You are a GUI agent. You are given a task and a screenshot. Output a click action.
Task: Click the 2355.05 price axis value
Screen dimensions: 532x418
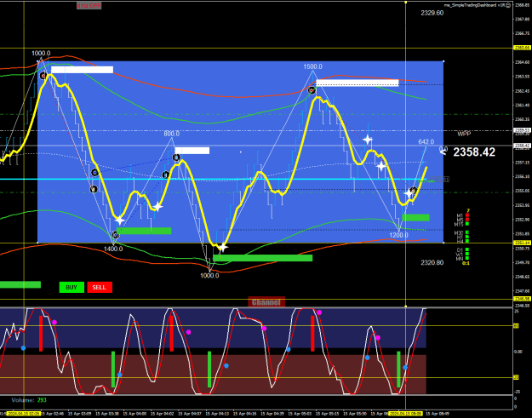[x=522, y=191]
